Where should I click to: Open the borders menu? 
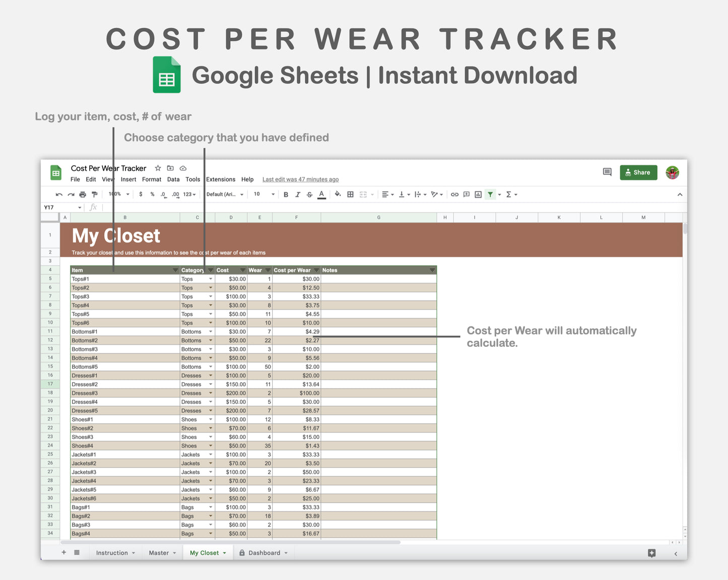(x=350, y=194)
